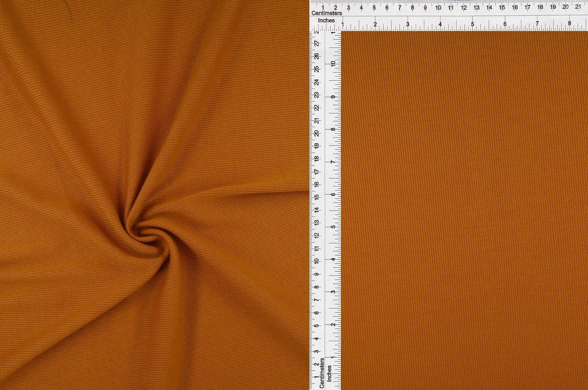This screenshot has height=390, width=588.
Task: Click the top-left corner of the fabric photo
Action: [5, 5]
